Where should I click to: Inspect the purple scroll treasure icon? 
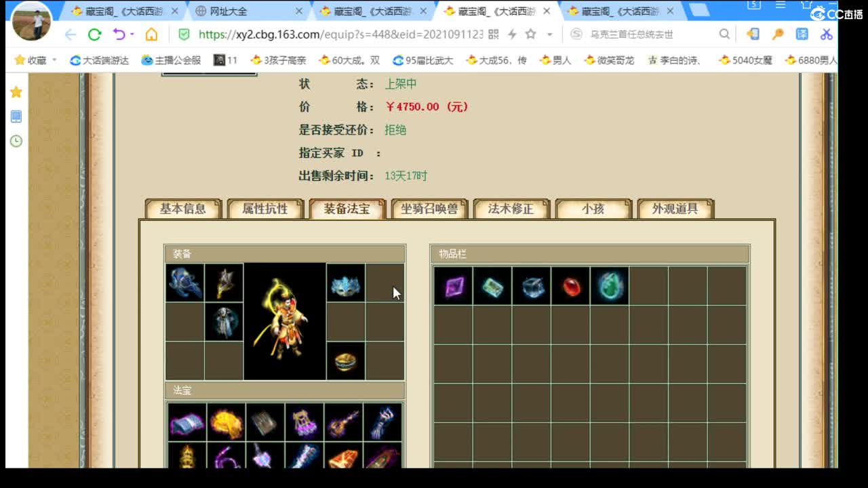[x=187, y=422]
